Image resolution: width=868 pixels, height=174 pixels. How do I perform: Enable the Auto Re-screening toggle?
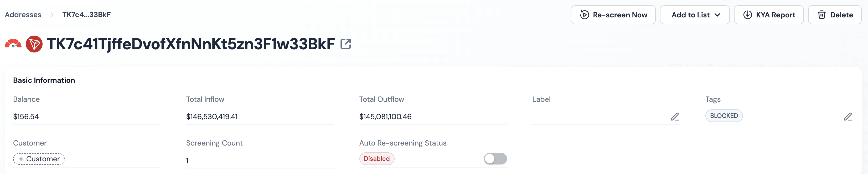(495, 159)
